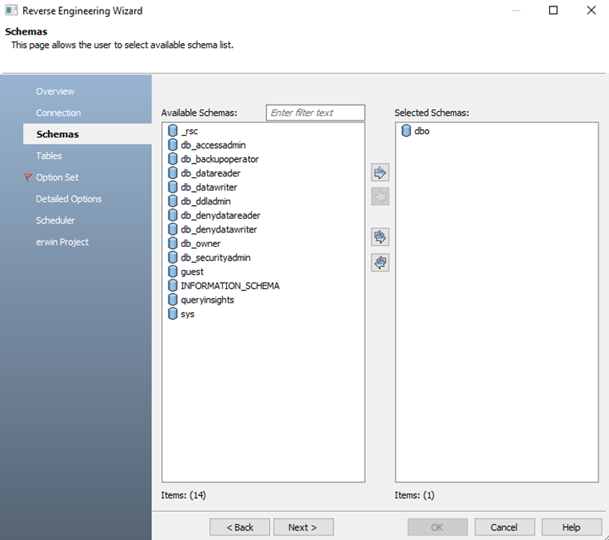Click the move all left double arrow
This screenshot has width=609, height=540.
pos(380,262)
